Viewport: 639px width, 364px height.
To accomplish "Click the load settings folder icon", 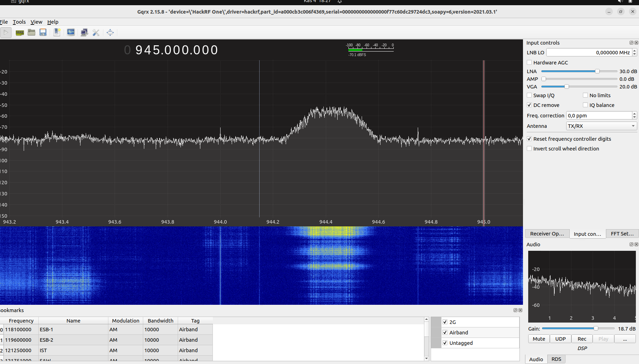I will 31,32.
